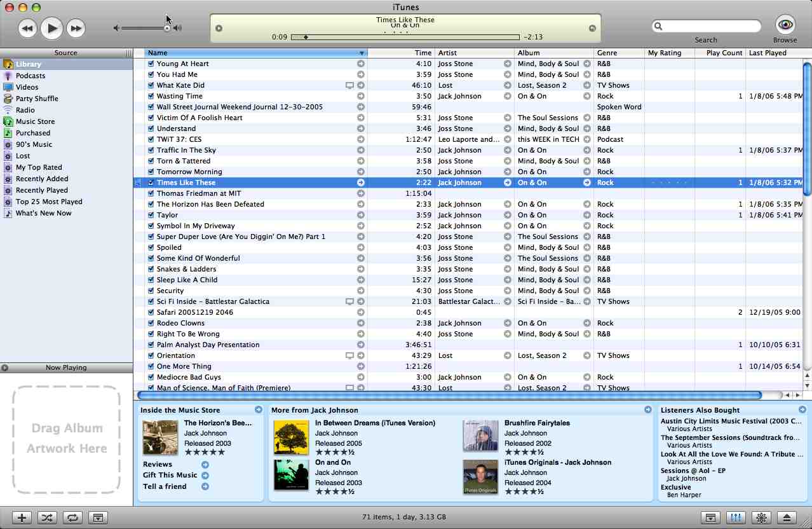Open the Brushfire Fairytales album link
The image size is (812, 529).
537,423
